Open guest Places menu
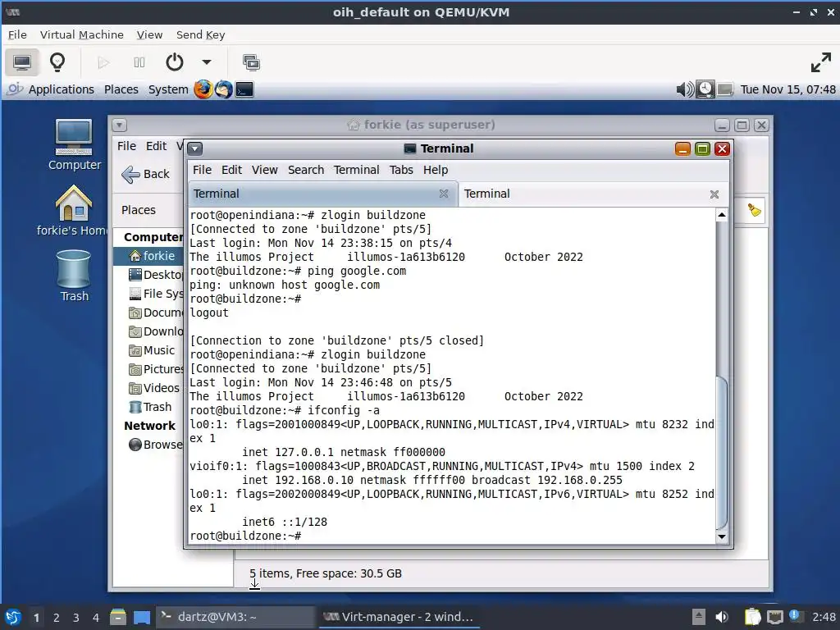This screenshot has height=630, width=840. pyautogui.click(x=121, y=89)
